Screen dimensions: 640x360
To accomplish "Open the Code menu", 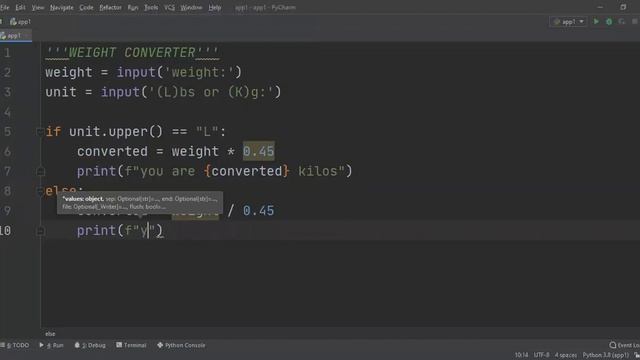I will (86, 7).
